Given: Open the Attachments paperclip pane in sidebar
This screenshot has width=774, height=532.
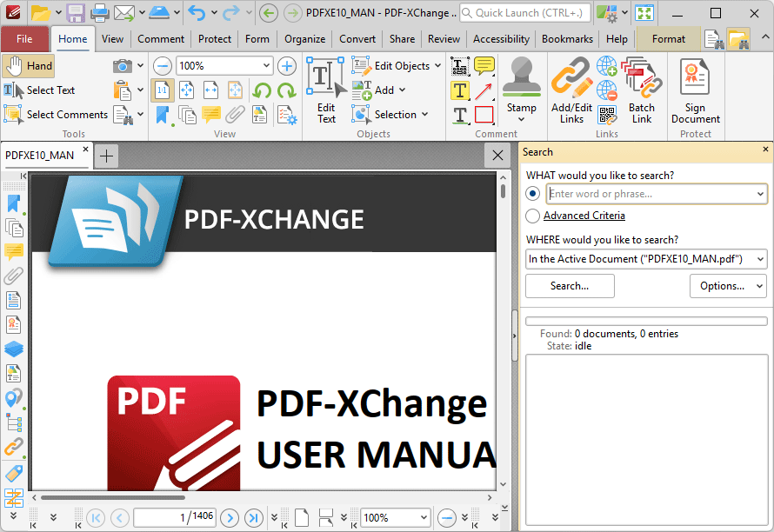Looking at the screenshot, I should tap(13, 276).
